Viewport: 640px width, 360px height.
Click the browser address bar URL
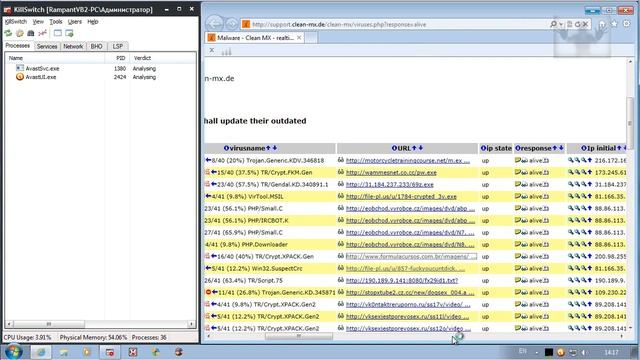click(339, 24)
